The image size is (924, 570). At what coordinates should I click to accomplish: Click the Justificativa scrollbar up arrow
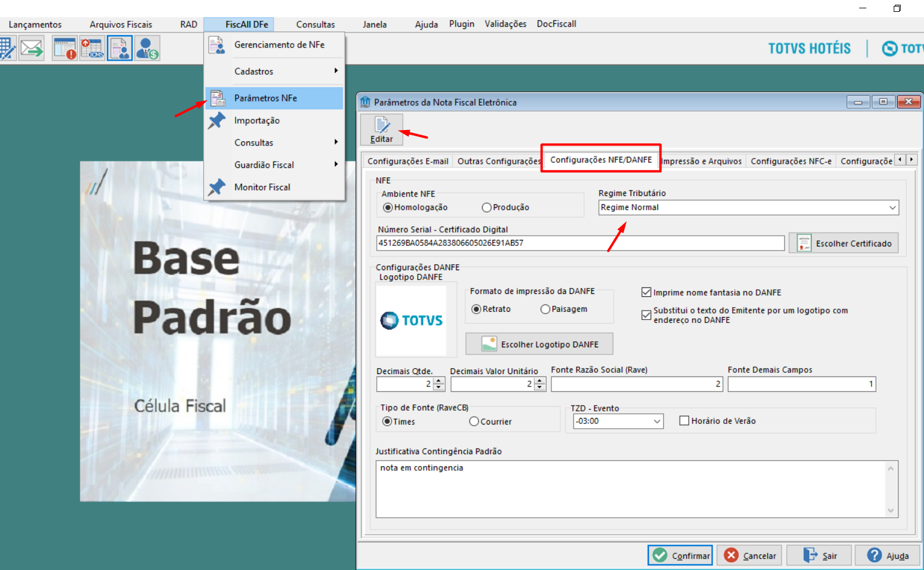pyautogui.click(x=891, y=468)
